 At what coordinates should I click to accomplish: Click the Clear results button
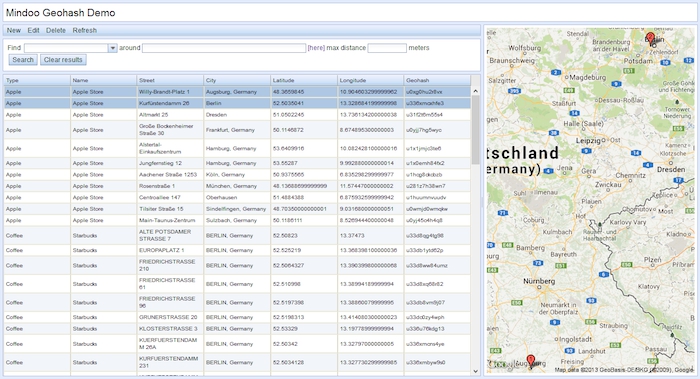click(x=63, y=60)
